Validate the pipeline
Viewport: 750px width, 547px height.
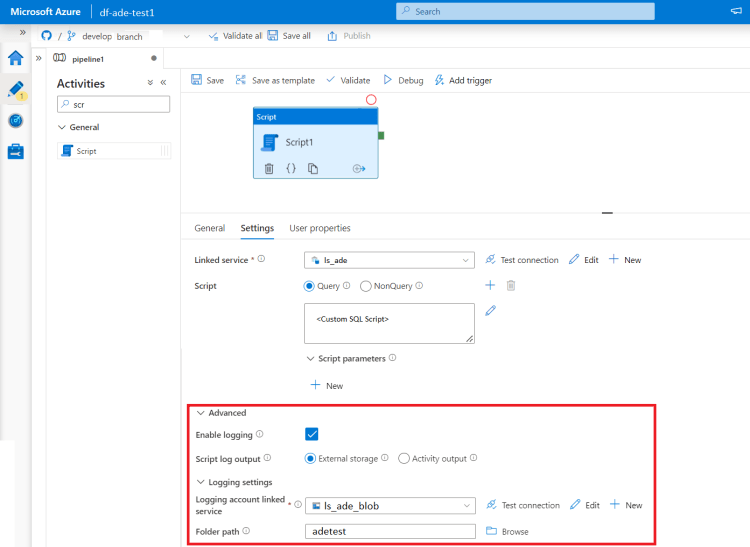[x=348, y=80]
